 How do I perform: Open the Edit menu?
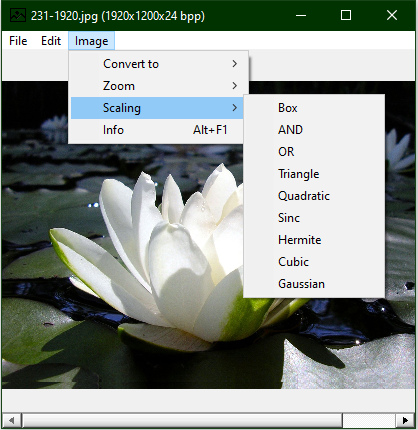point(51,41)
